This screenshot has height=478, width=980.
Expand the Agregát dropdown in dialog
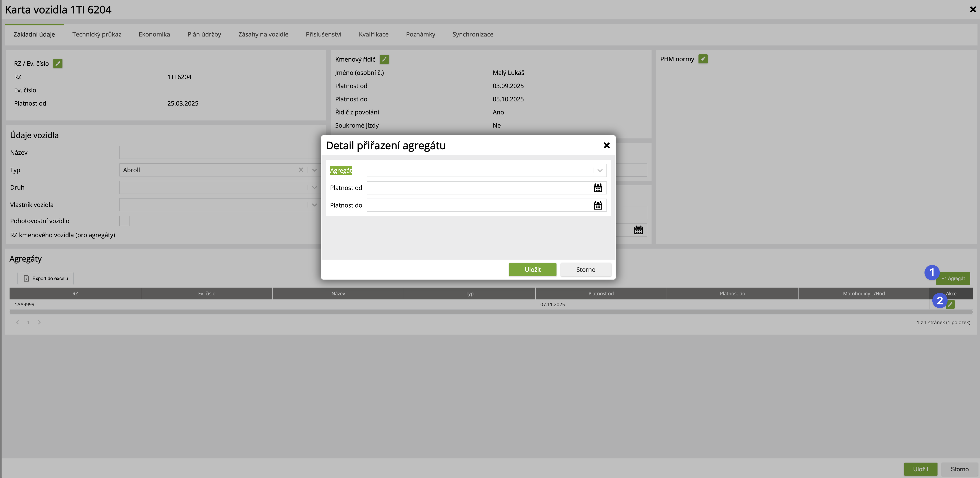click(x=600, y=170)
